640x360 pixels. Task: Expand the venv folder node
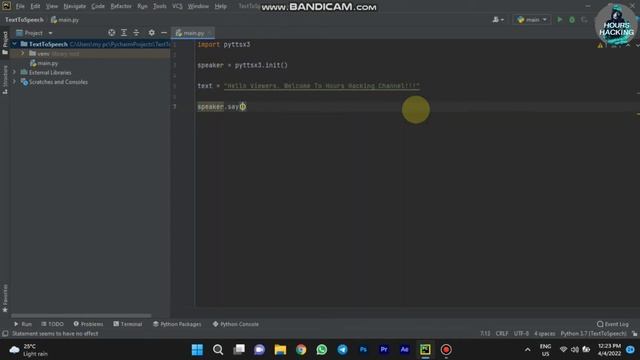coord(23,53)
